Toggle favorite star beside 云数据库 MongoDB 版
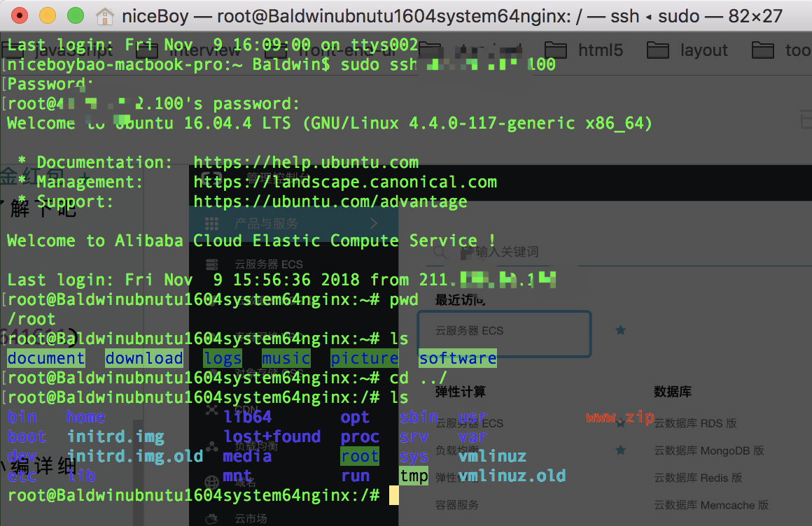 [620, 450]
